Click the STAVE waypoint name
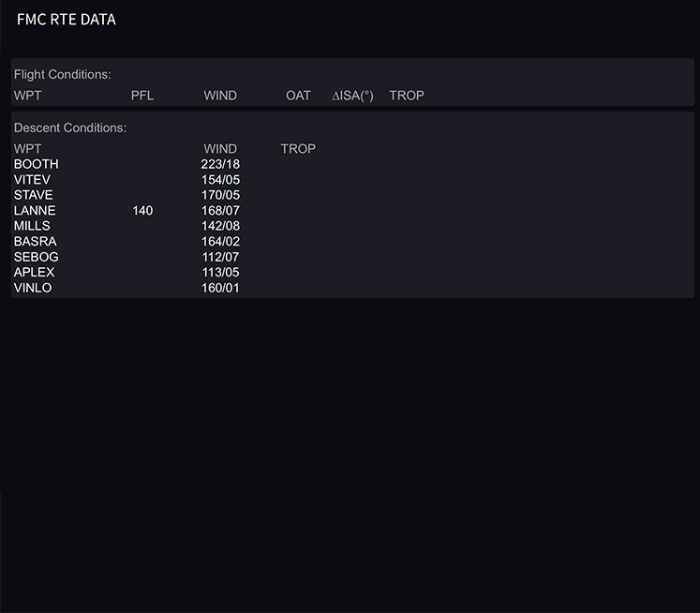The image size is (700, 613). (33, 195)
